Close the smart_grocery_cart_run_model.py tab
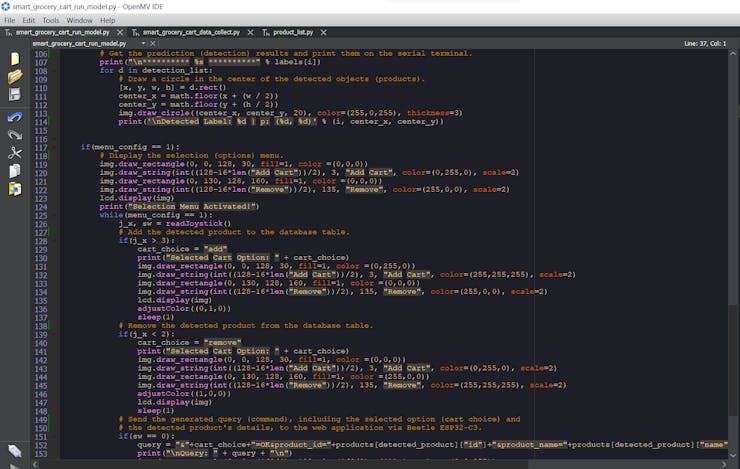This screenshot has width=740, height=469. click(119, 32)
